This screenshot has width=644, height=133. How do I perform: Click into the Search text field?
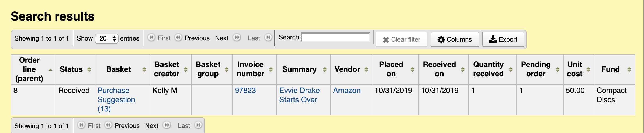(x=335, y=38)
